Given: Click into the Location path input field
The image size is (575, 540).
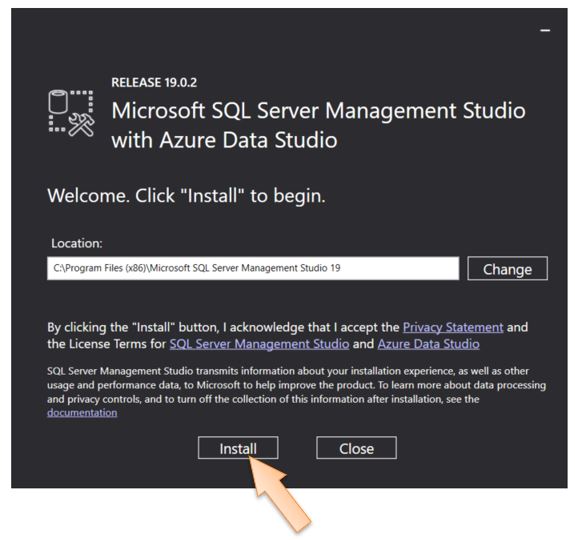Looking at the screenshot, I should point(253,268).
